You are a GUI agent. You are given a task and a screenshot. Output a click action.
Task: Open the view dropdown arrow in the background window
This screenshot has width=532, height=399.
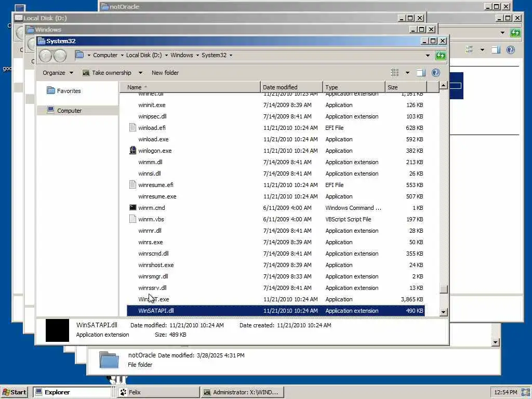(482, 50)
